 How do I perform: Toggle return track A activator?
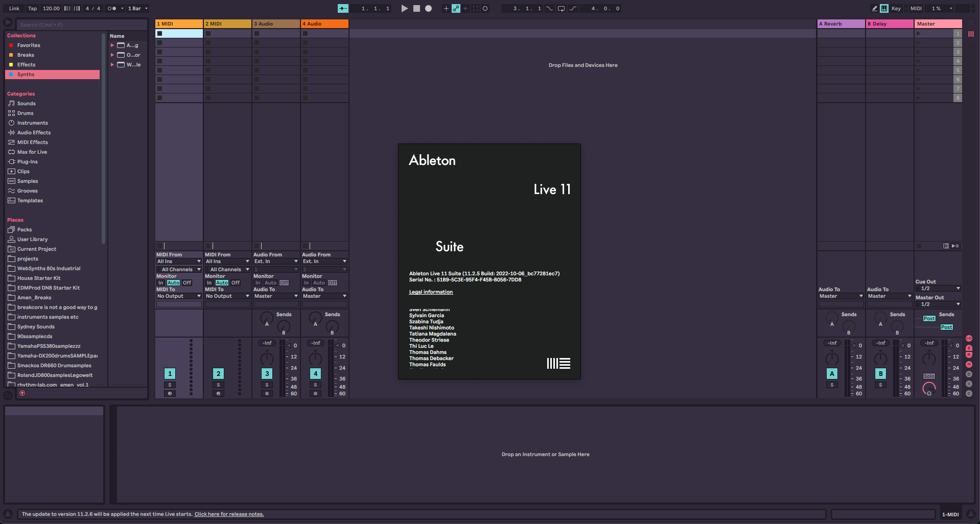coord(832,374)
